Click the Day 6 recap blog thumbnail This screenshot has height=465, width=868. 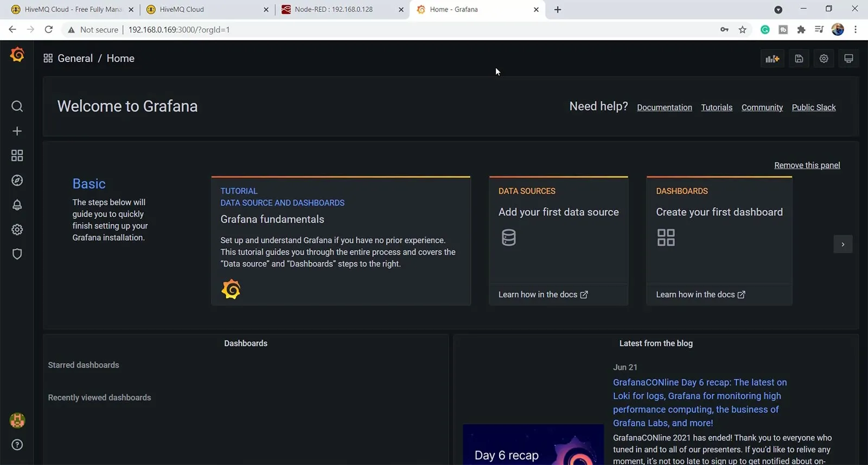tap(533, 444)
